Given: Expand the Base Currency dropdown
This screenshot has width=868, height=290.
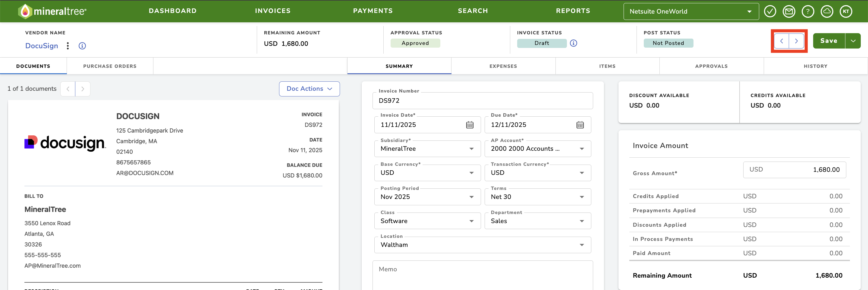Looking at the screenshot, I should point(427,173).
